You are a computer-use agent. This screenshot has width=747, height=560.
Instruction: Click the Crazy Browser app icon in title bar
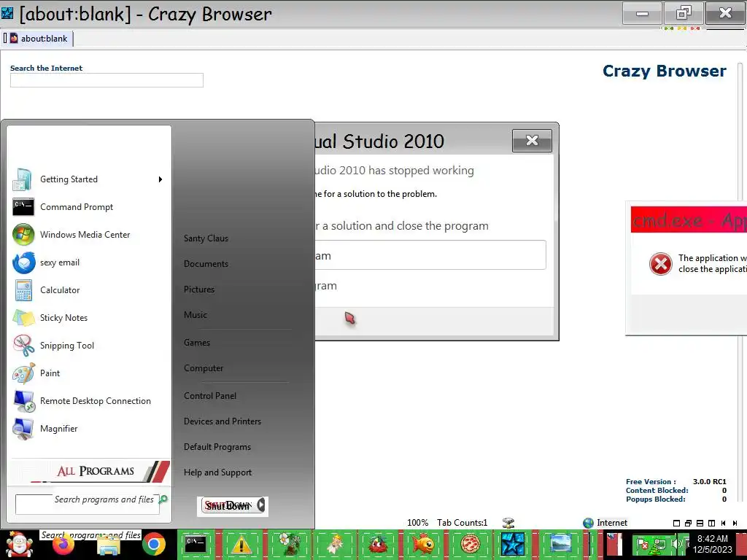tap(7, 13)
